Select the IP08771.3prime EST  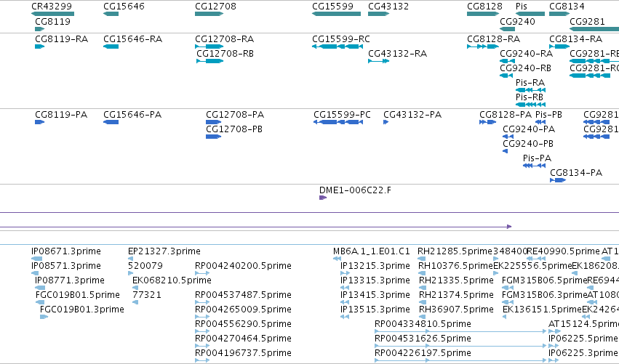point(40,288)
